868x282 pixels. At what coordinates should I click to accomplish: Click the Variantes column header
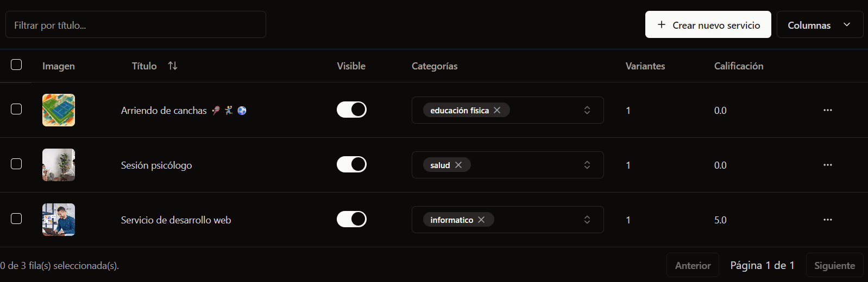[x=645, y=66]
